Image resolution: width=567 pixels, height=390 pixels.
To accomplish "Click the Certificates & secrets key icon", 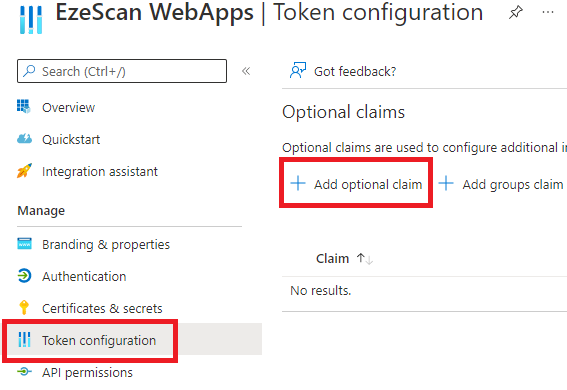I will click(x=24, y=308).
